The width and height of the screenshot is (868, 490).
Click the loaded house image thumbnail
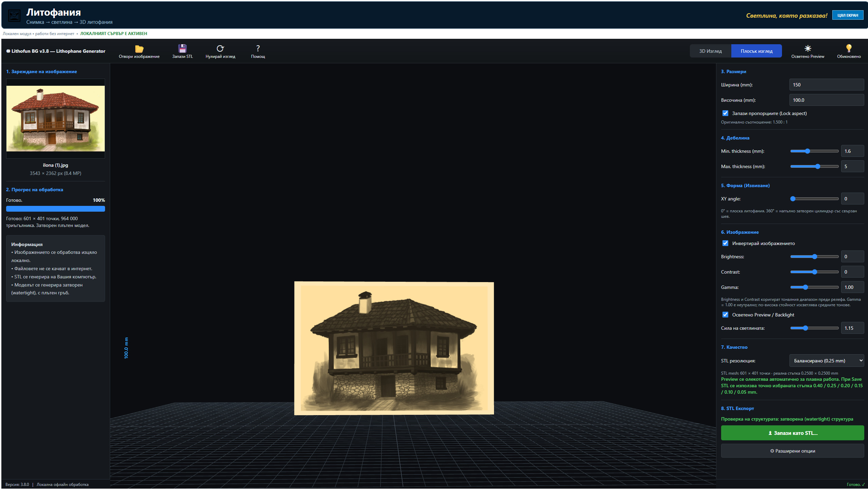tap(55, 119)
